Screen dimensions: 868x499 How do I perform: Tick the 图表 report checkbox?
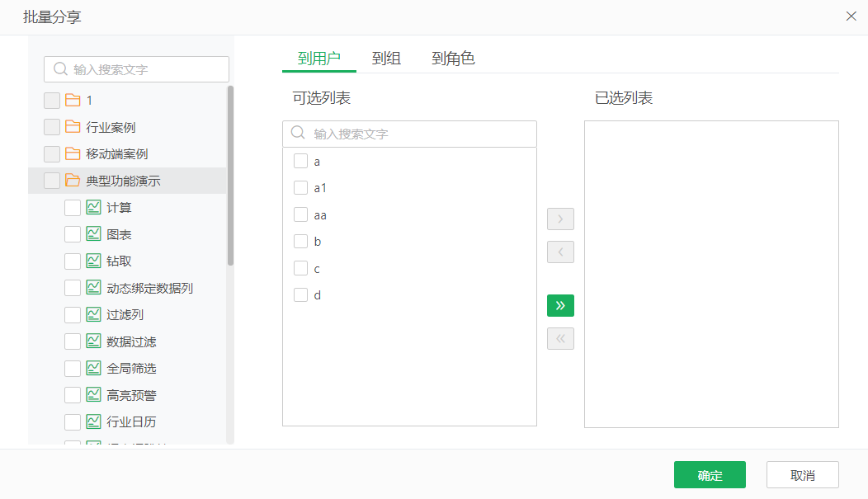tap(73, 234)
